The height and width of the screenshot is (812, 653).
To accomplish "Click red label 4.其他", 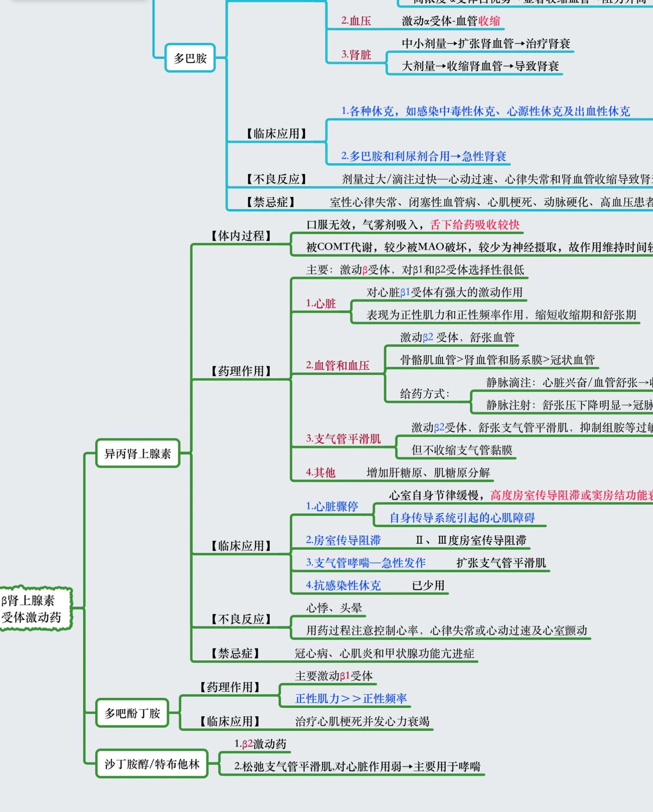I will pyautogui.click(x=320, y=473).
